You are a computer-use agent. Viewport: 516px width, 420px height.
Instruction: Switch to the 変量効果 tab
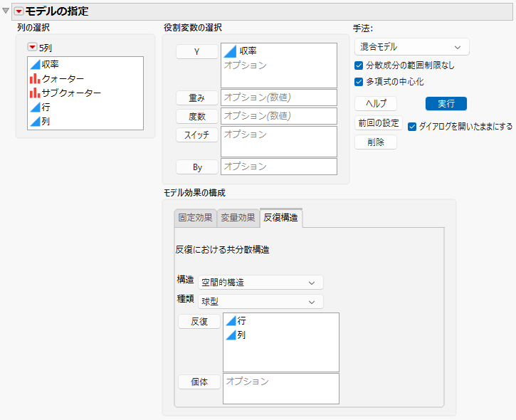click(x=238, y=218)
